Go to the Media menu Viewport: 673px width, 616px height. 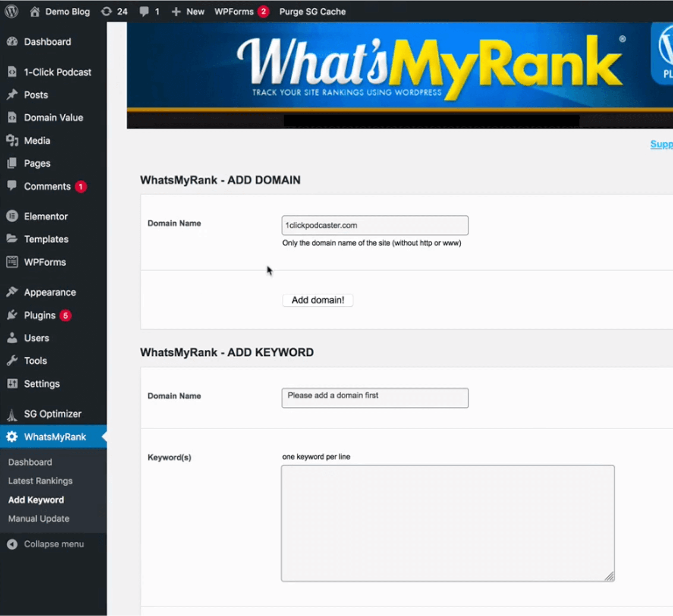tap(37, 141)
